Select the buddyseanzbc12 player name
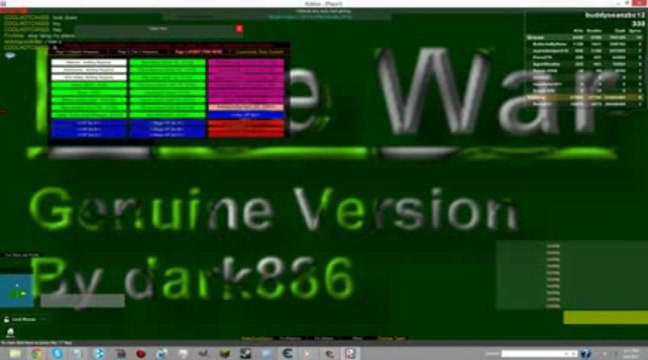The height and width of the screenshot is (360, 648). 615,15
